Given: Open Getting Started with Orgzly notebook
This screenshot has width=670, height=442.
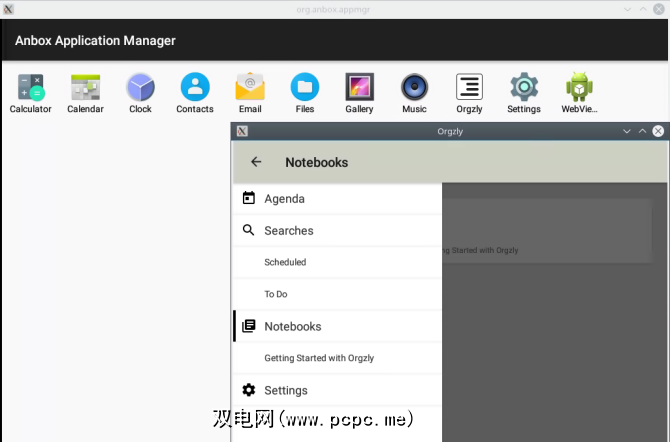Looking at the screenshot, I should click(319, 358).
